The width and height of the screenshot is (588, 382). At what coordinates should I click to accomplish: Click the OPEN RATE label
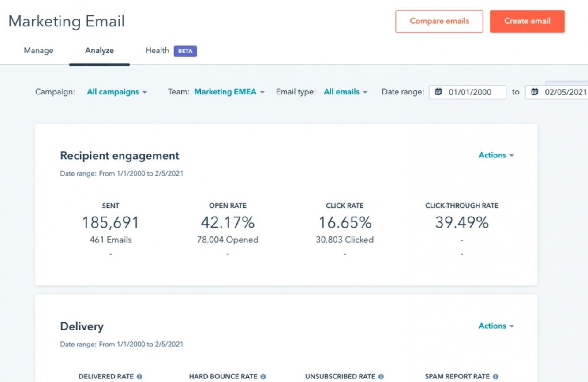click(x=228, y=206)
